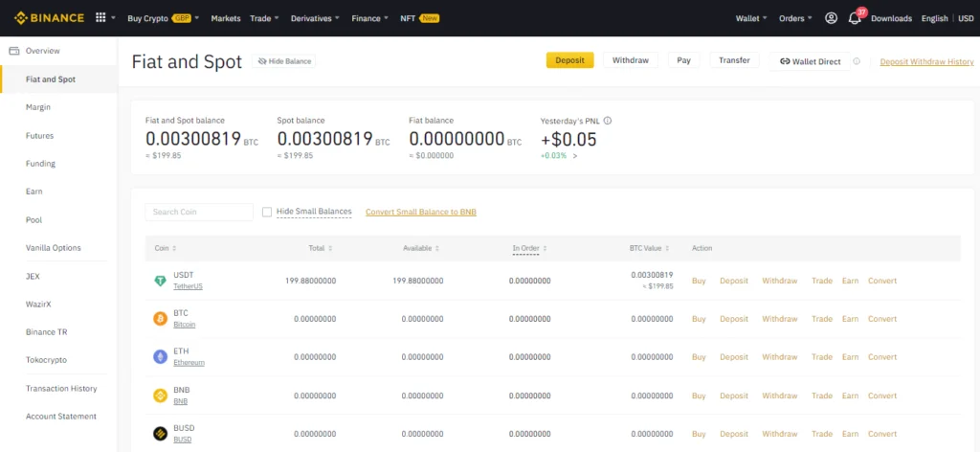Click the Transfer button

coord(734,60)
